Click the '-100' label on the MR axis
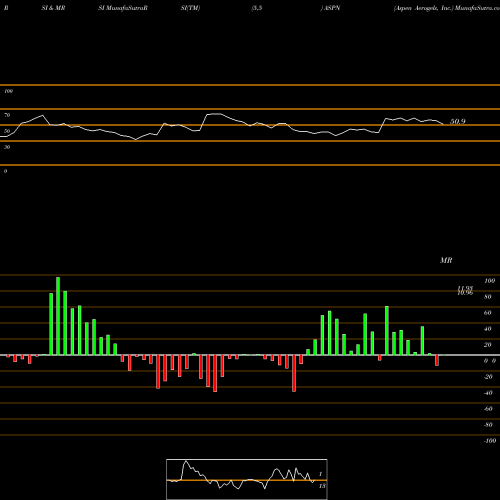This screenshot has width=500, height=500. (x=490, y=441)
